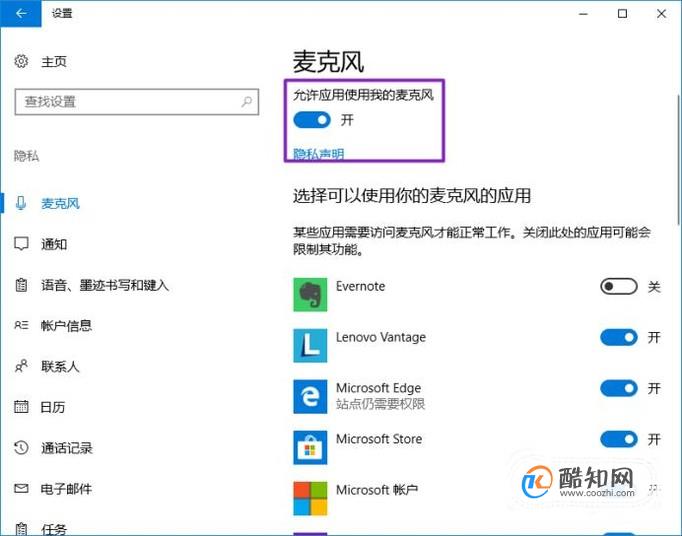Screen dimensions: 682x536
Task: Click the Microsoft Edge app icon
Action: [x=310, y=396]
